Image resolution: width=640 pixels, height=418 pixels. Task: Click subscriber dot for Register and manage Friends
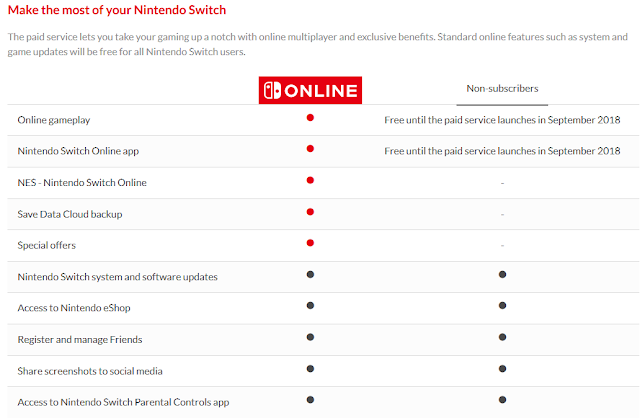(x=310, y=337)
